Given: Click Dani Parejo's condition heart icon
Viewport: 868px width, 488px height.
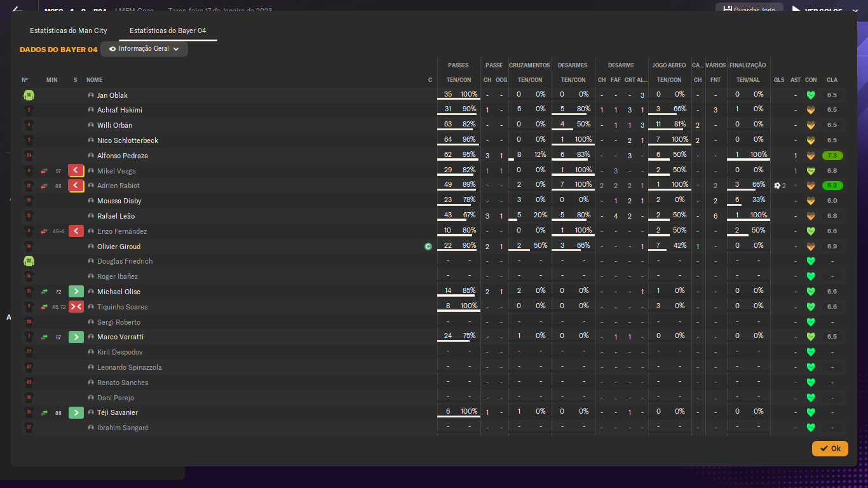Looking at the screenshot, I should [811, 397].
